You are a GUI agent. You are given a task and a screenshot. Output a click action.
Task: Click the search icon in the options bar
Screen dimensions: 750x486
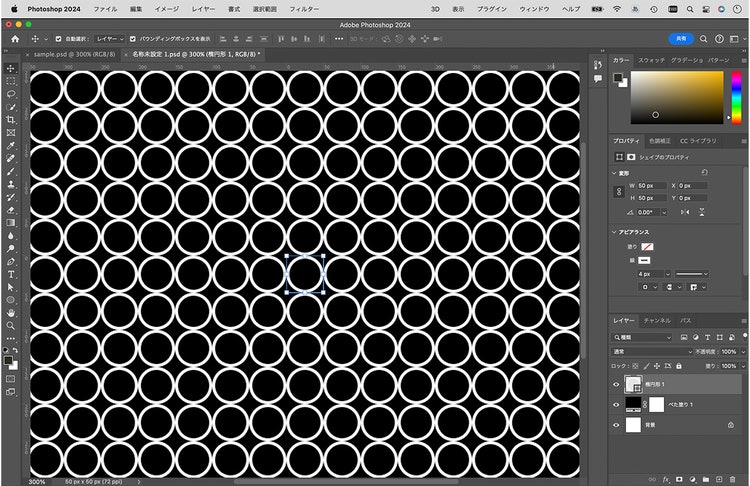click(703, 39)
